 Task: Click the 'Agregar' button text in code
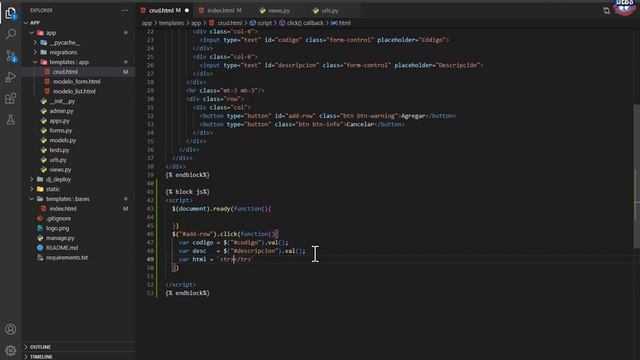pyautogui.click(x=413, y=116)
